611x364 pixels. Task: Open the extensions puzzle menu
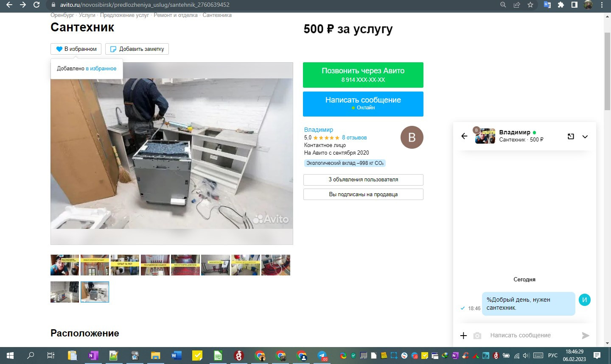(x=561, y=5)
